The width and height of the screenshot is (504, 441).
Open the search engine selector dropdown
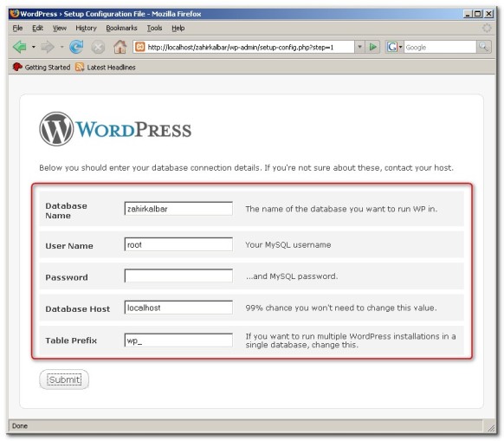pyautogui.click(x=400, y=47)
